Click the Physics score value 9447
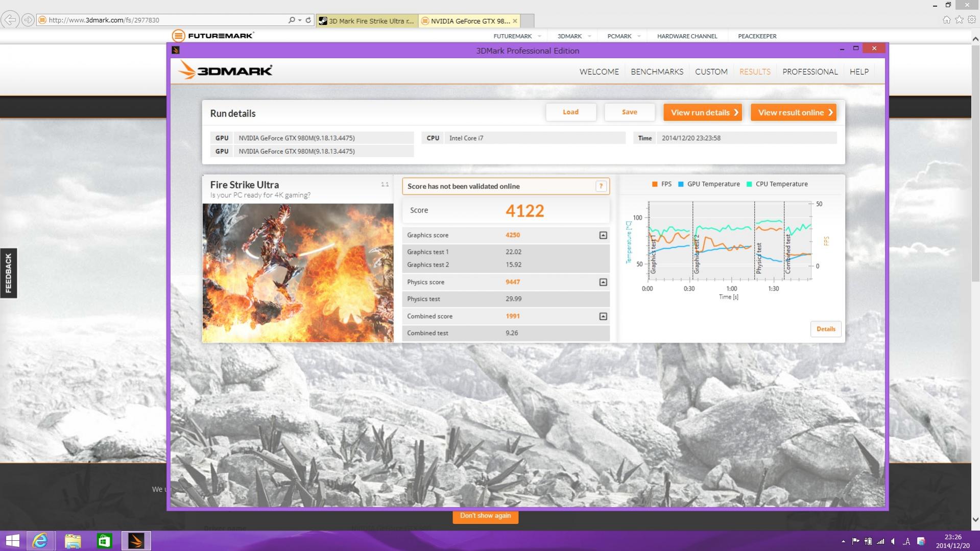The image size is (980, 551). point(513,282)
